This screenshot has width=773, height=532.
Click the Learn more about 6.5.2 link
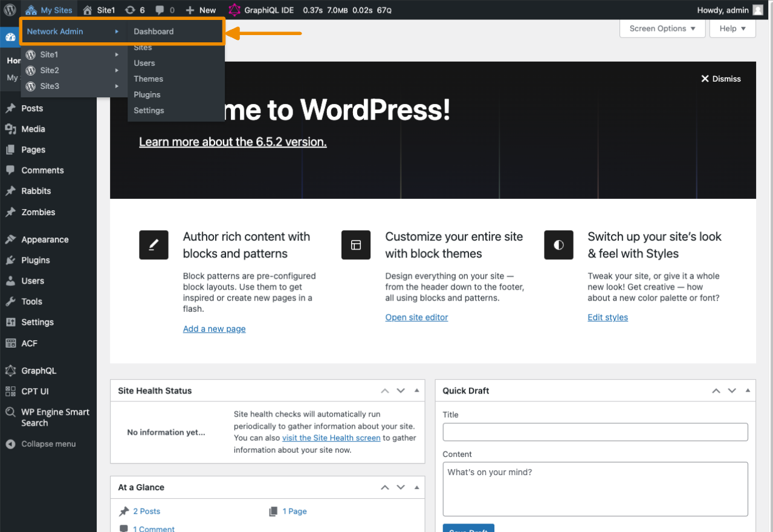(232, 141)
